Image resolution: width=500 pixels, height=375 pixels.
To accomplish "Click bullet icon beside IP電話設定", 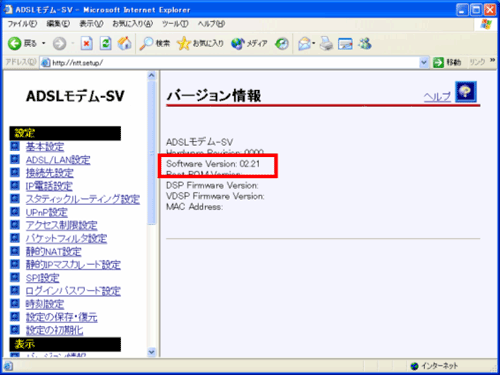I will pyautogui.click(x=15, y=185).
